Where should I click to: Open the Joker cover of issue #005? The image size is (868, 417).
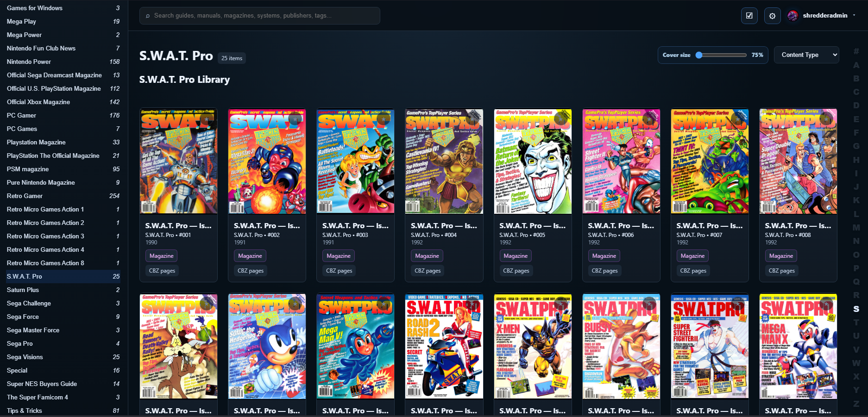[533, 161]
